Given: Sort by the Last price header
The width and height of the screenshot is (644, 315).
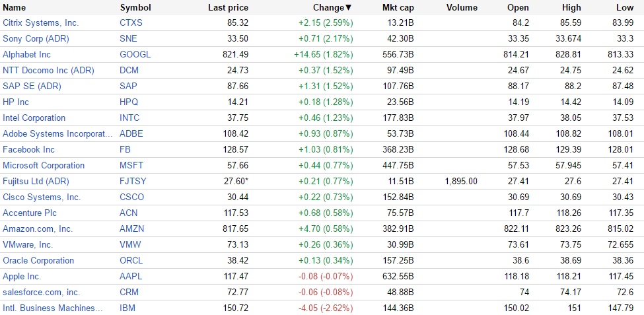Looking at the screenshot, I should (x=228, y=7).
